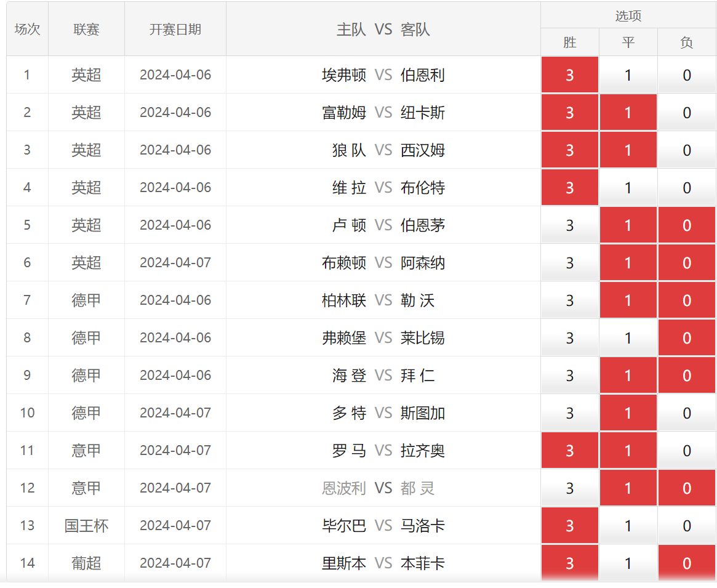This screenshot has width=717, height=588.
Task: Select loss option 0 for 多特 VS 斯图加
Action: [x=686, y=413]
